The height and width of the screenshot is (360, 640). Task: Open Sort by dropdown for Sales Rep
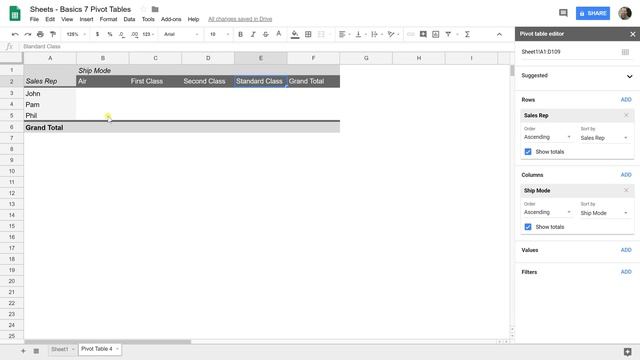604,138
